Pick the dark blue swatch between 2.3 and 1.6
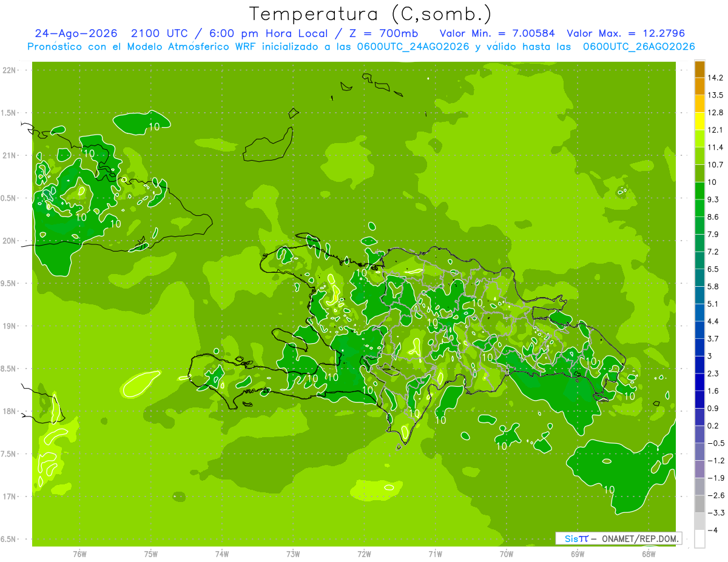This screenshot has height=562, width=728. (x=699, y=382)
